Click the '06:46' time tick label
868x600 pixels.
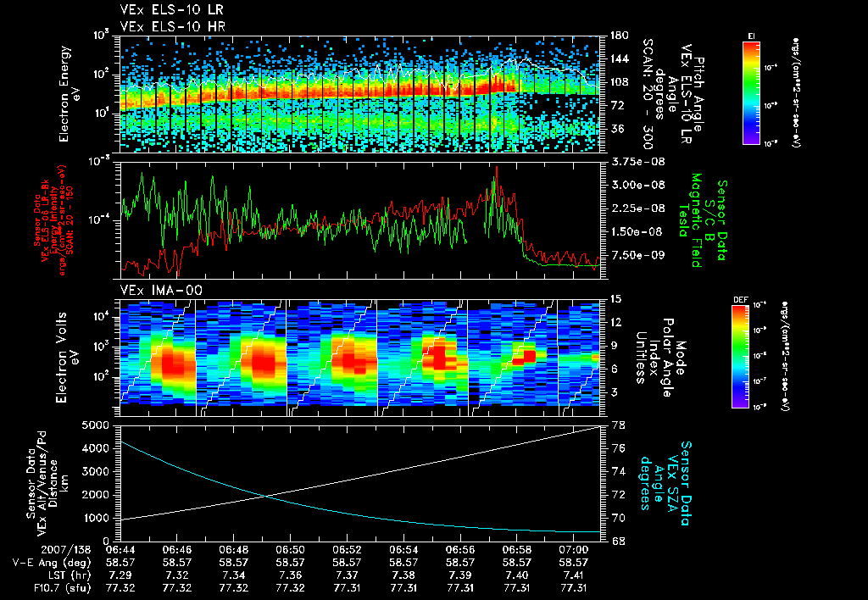(177, 550)
